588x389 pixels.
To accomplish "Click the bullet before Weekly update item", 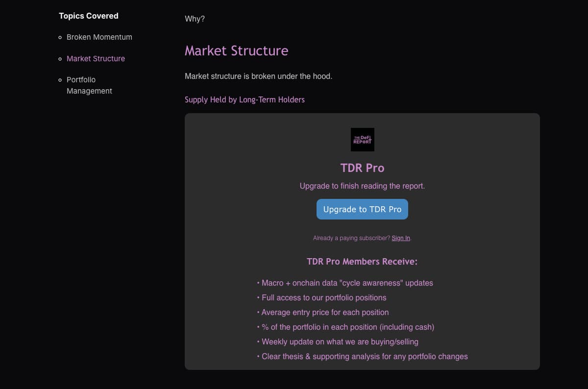I will coord(258,341).
